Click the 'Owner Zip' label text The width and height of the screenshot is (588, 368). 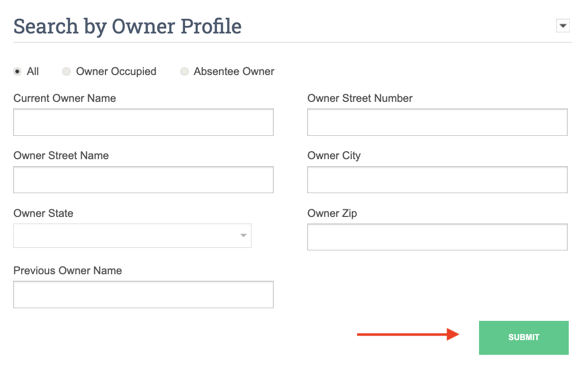(332, 213)
